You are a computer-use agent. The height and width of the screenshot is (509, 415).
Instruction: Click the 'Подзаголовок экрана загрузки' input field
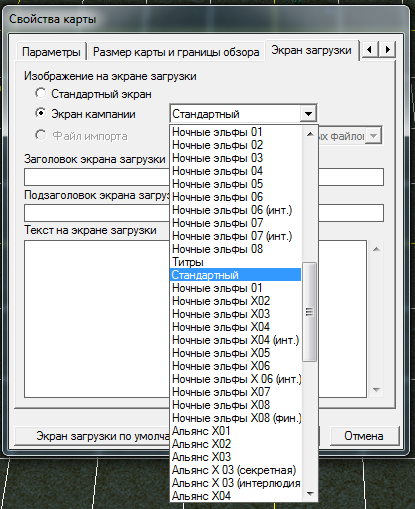[97, 213]
